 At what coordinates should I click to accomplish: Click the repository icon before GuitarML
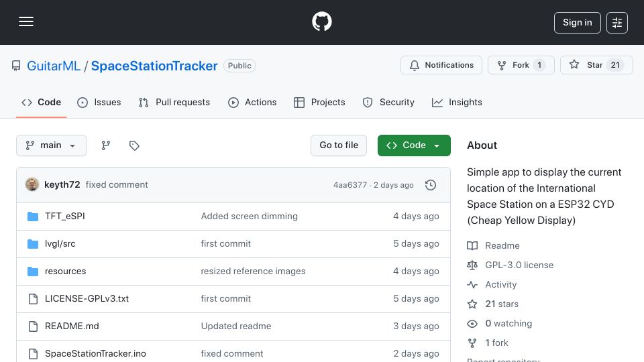(16, 66)
